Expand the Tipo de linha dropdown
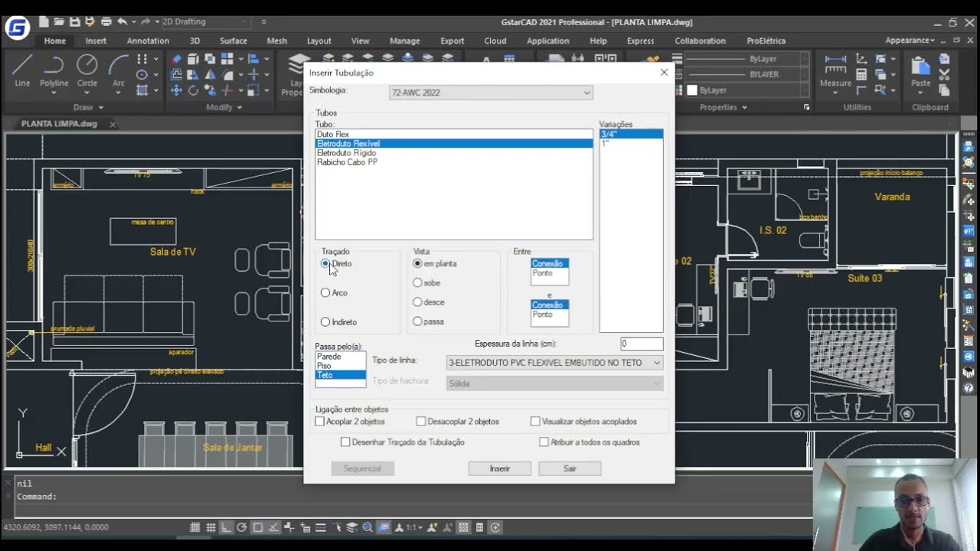This screenshot has height=551, width=980. [554, 363]
